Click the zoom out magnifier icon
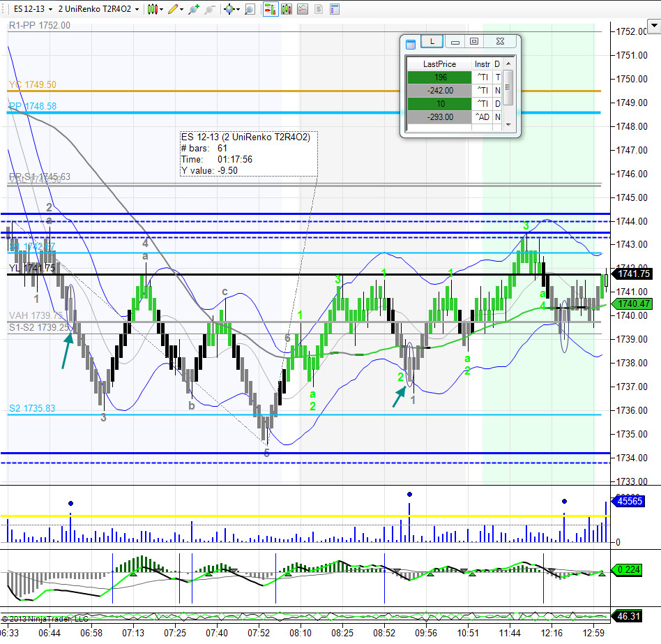Screen dimensions: 661x644 coord(209,9)
